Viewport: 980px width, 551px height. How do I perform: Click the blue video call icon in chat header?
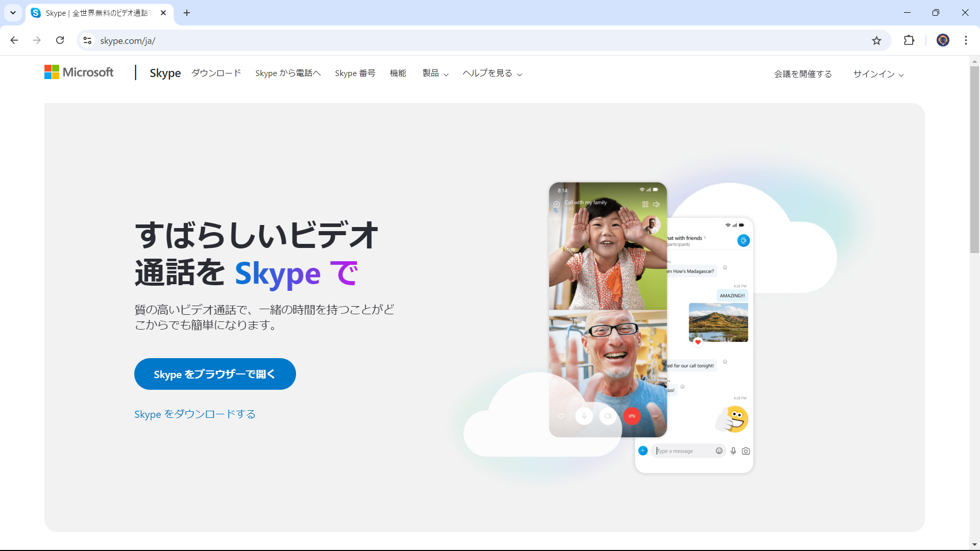pos(744,240)
